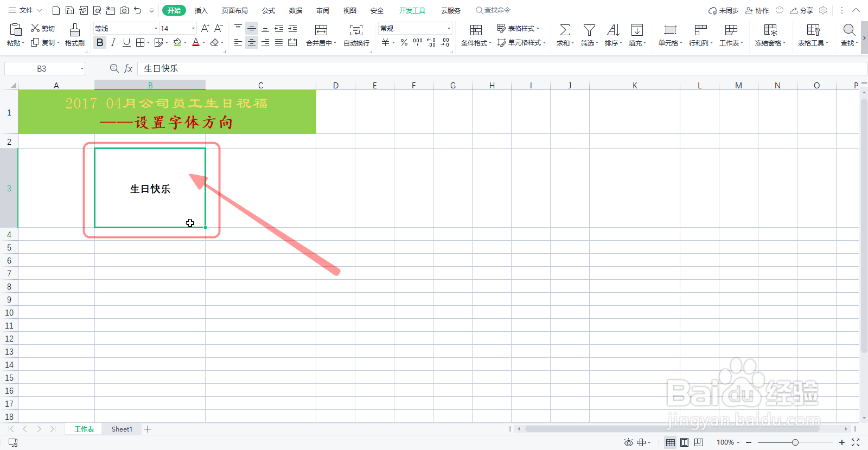Add a new sheet with plus button
868x450 pixels.
coord(148,429)
